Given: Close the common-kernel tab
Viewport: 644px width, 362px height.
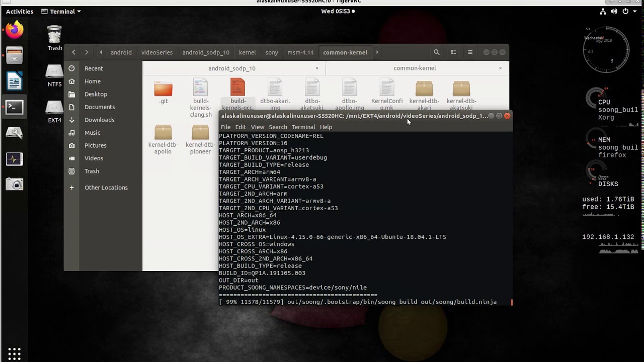Looking at the screenshot, I should (x=500, y=68).
